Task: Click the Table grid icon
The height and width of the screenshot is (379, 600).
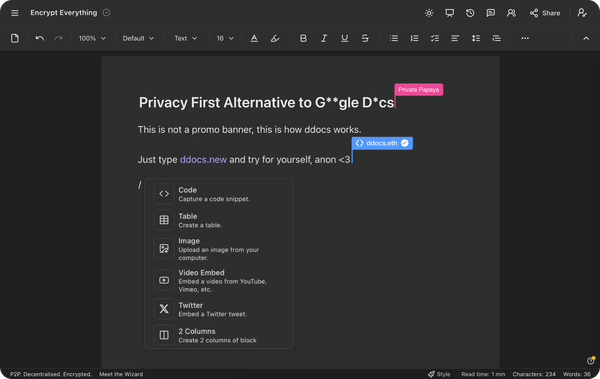Action: [x=164, y=220]
